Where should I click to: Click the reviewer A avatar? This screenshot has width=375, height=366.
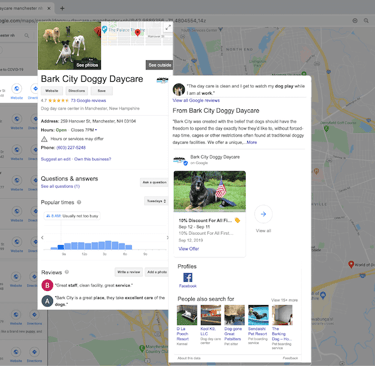point(47,301)
